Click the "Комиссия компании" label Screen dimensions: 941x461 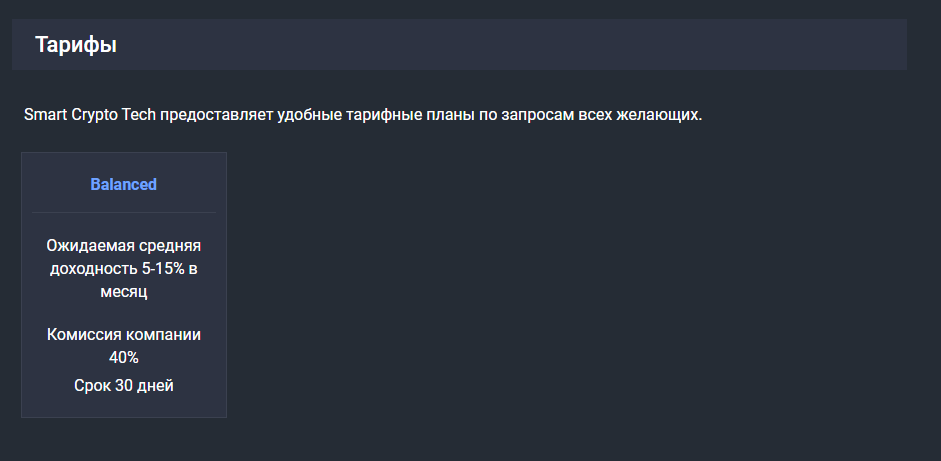[124, 334]
